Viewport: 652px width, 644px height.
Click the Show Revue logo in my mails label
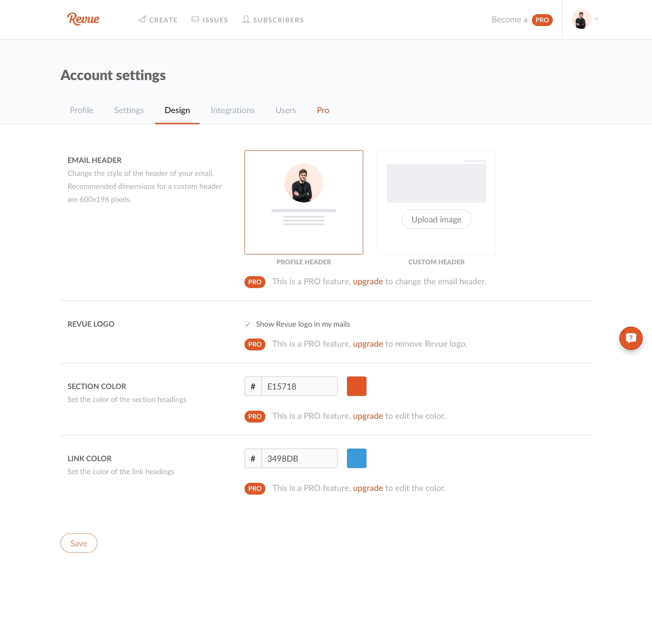[303, 324]
